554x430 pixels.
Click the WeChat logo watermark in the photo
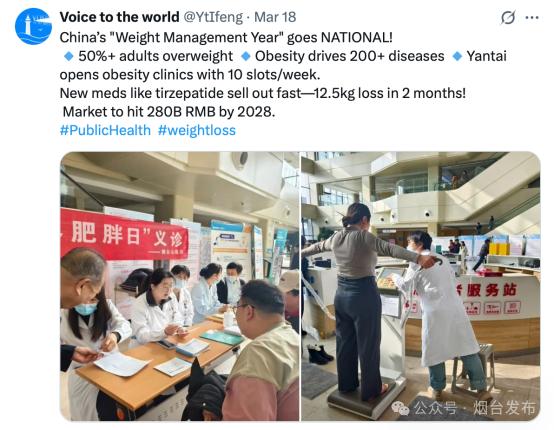coord(400,408)
